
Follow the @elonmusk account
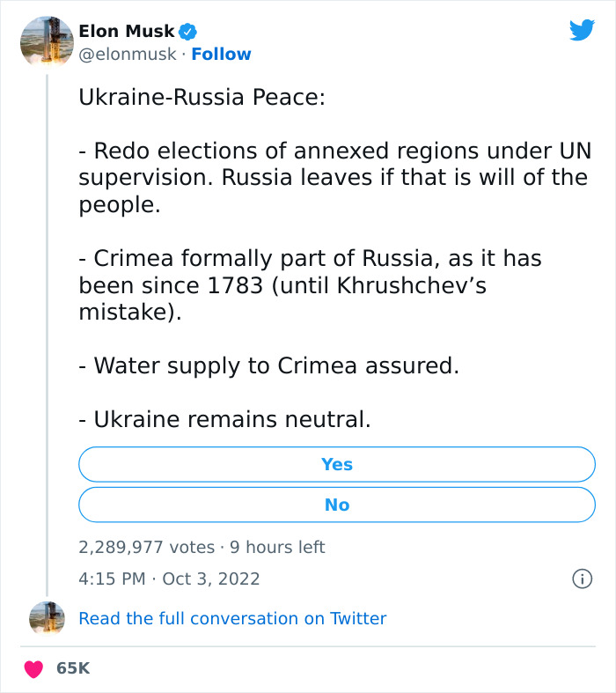(x=221, y=54)
